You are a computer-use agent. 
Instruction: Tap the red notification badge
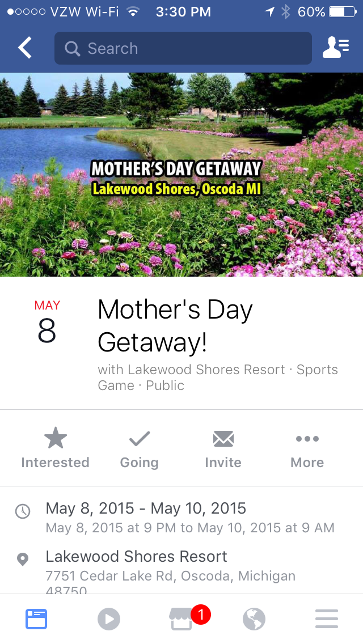[201, 615]
